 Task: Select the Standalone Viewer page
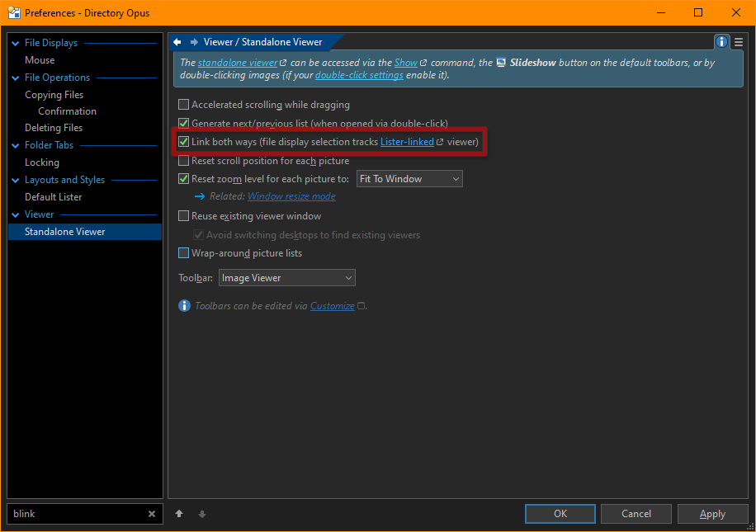click(x=85, y=232)
